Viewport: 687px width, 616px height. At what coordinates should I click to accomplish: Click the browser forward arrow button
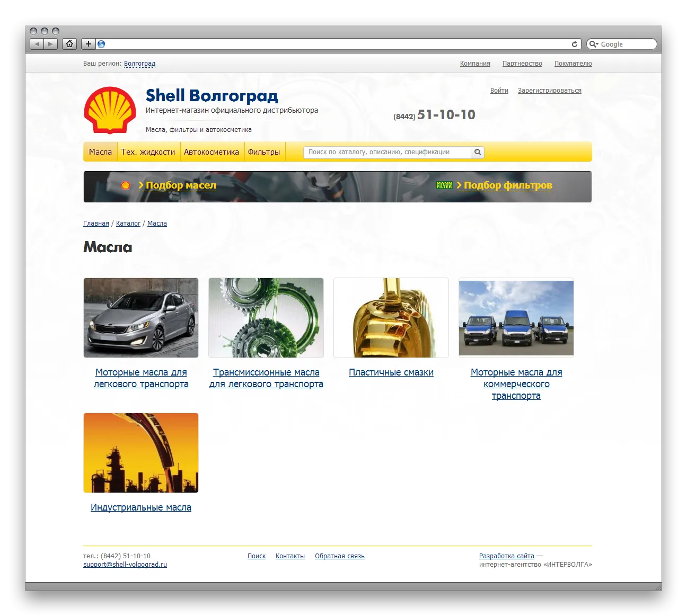(x=50, y=44)
